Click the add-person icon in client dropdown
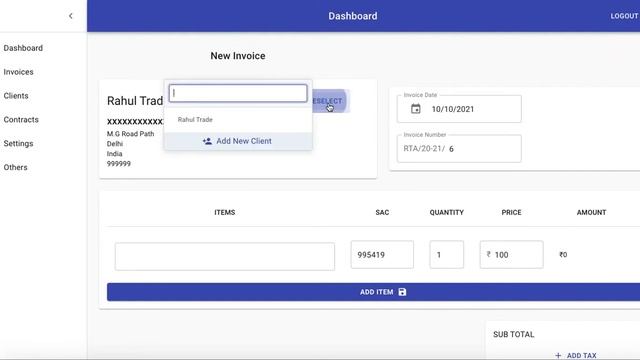The width and height of the screenshot is (640, 360). pyautogui.click(x=207, y=141)
